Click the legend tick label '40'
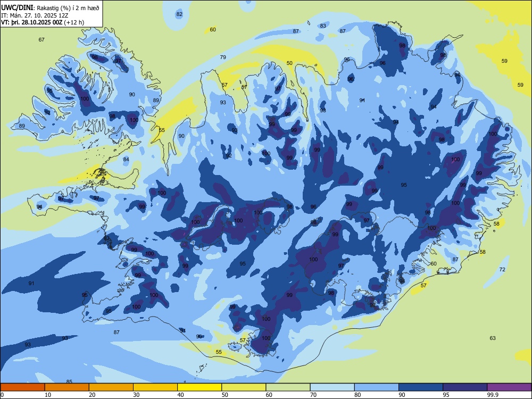 tap(180, 395)
